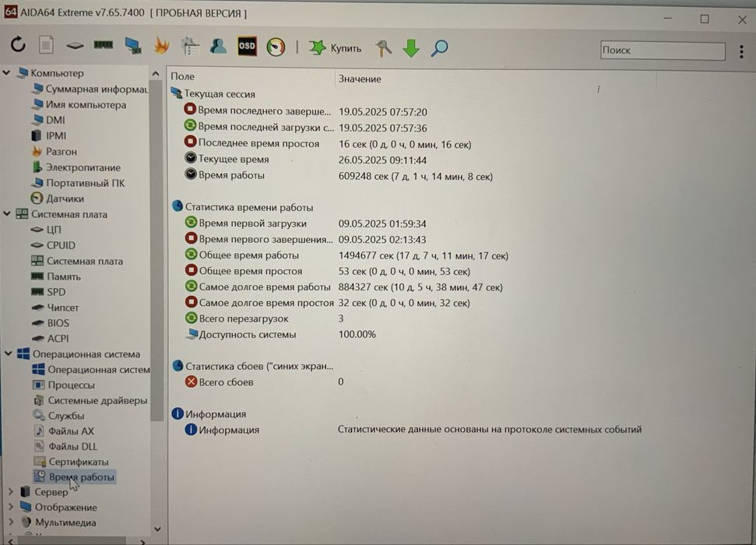Select the Самое долгое время простоя row
Image resolution: width=756 pixels, height=545 pixels.
328,303
